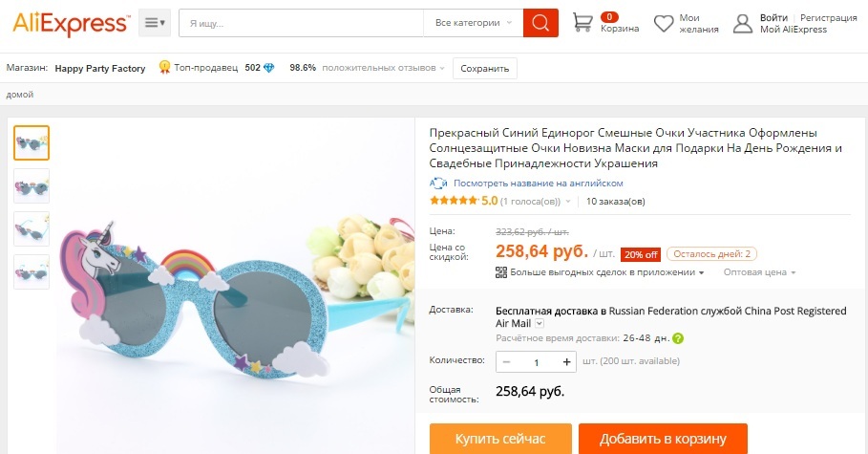Screen dimensions: 868x454
Task: Click Добавить в корзину button
Action: [664, 439]
